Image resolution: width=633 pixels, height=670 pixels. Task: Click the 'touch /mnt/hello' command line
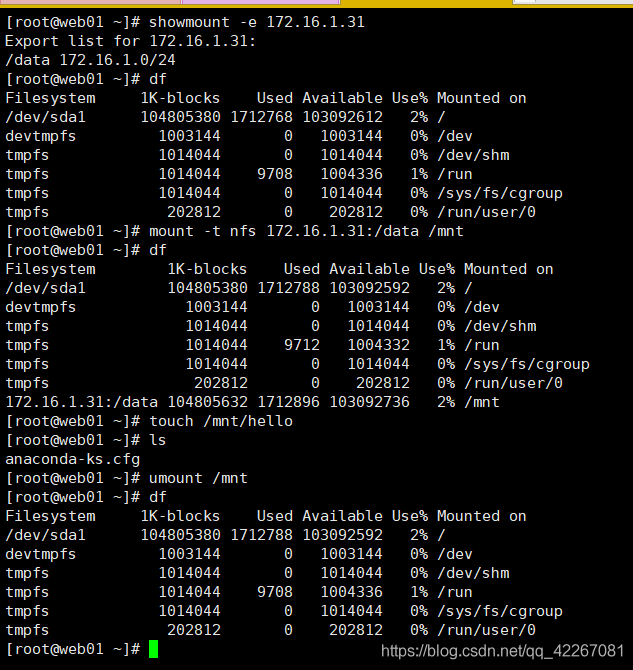tap(149, 421)
